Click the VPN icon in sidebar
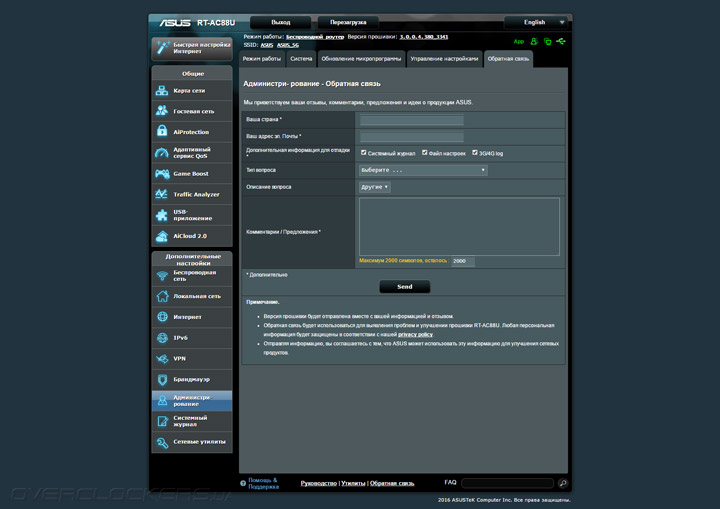The image size is (720, 509). pyautogui.click(x=162, y=358)
